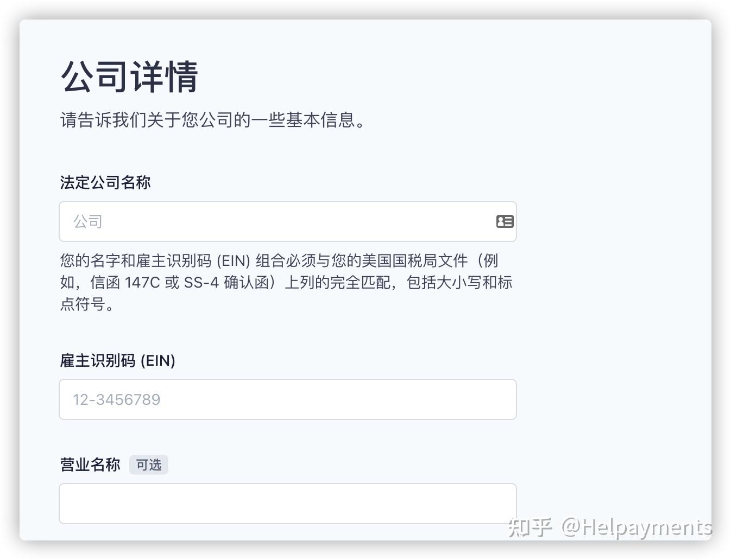Image resolution: width=731 pixels, height=560 pixels.
Task: Click the 法定公司名称 field label
Action: (x=105, y=182)
